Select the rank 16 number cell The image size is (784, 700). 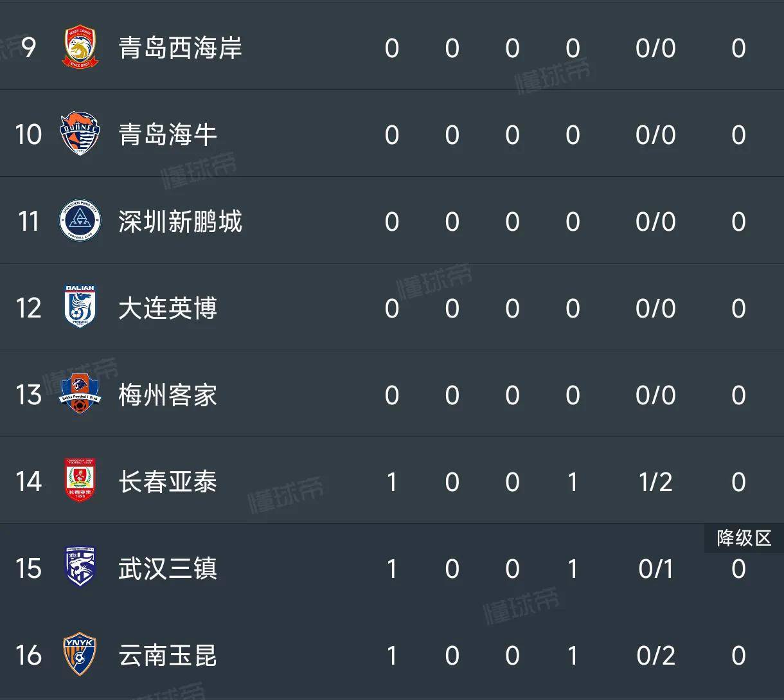coord(28,656)
